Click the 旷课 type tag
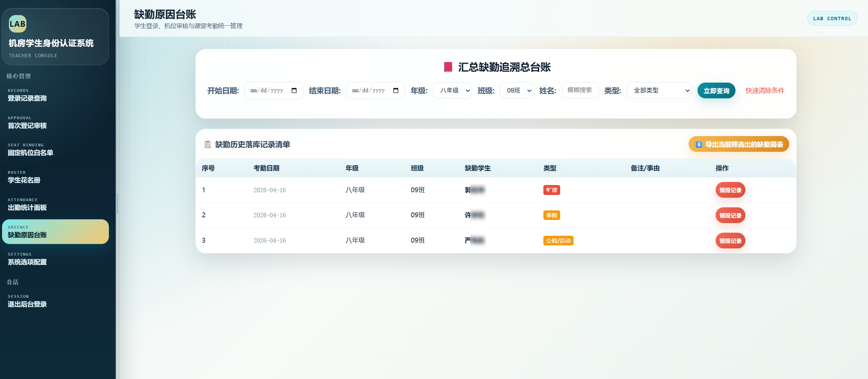Screen dimensions: 868x379 (x=552, y=190)
